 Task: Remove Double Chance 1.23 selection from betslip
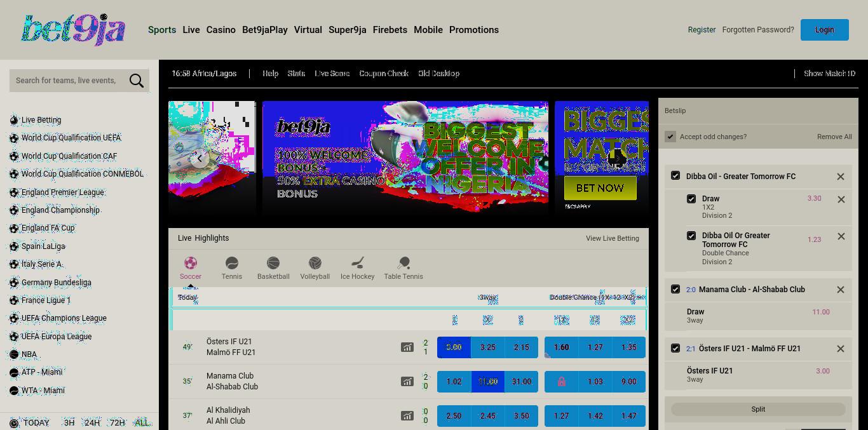tap(841, 236)
